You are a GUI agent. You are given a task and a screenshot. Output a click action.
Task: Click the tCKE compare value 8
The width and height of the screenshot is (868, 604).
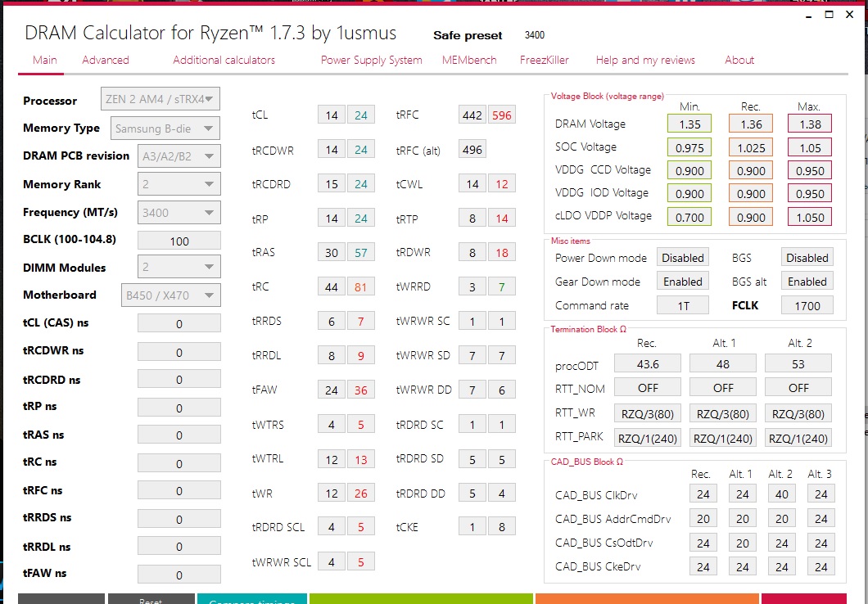pyautogui.click(x=501, y=526)
